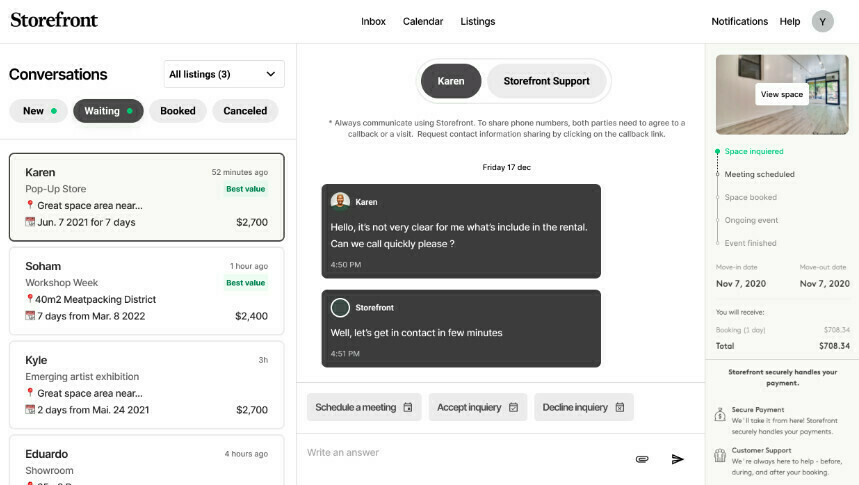Click the Customer Support icon

pos(720,455)
